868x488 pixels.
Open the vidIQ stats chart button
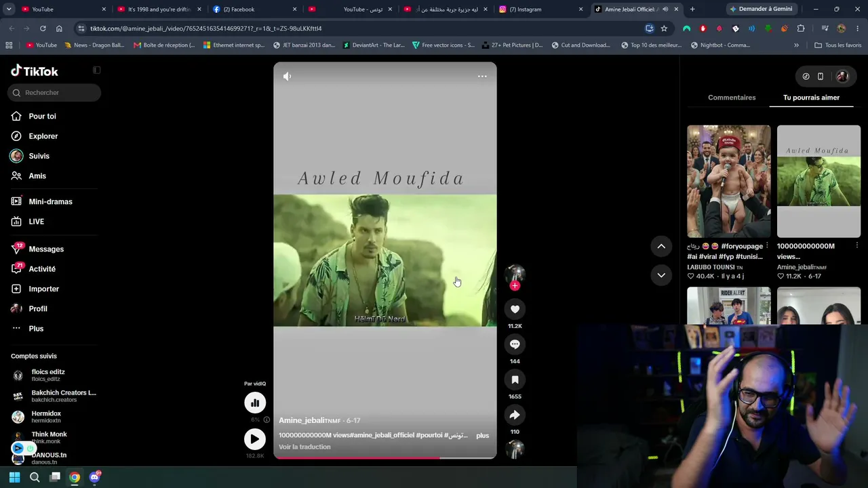pyautogui.click(x=255, y=403)
